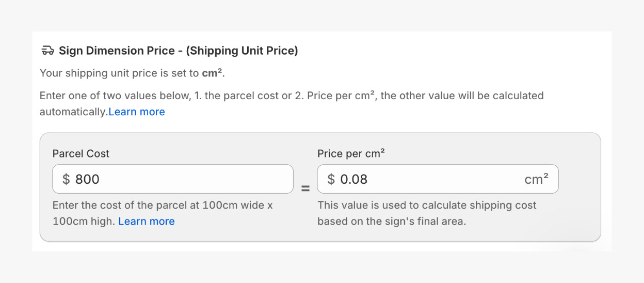Click the 'Your shipping unit price is set to' text
The image size is (644, 283).
coord(120,73)
